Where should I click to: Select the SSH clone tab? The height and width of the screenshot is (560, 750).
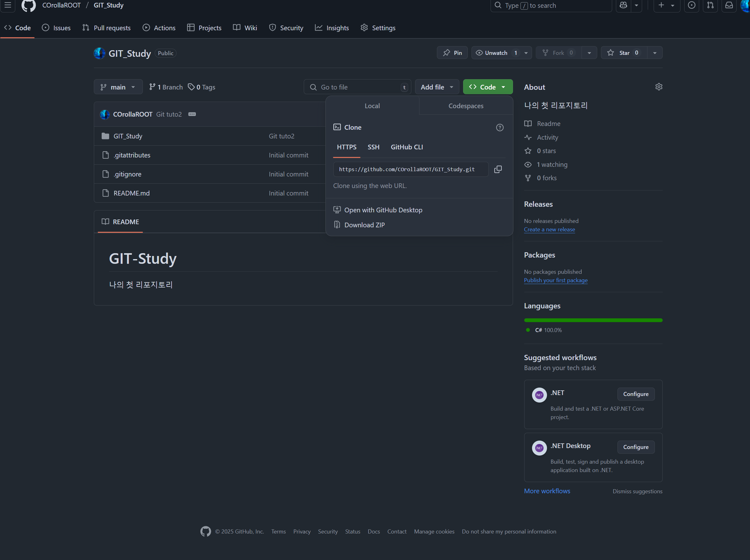point(373,147)
